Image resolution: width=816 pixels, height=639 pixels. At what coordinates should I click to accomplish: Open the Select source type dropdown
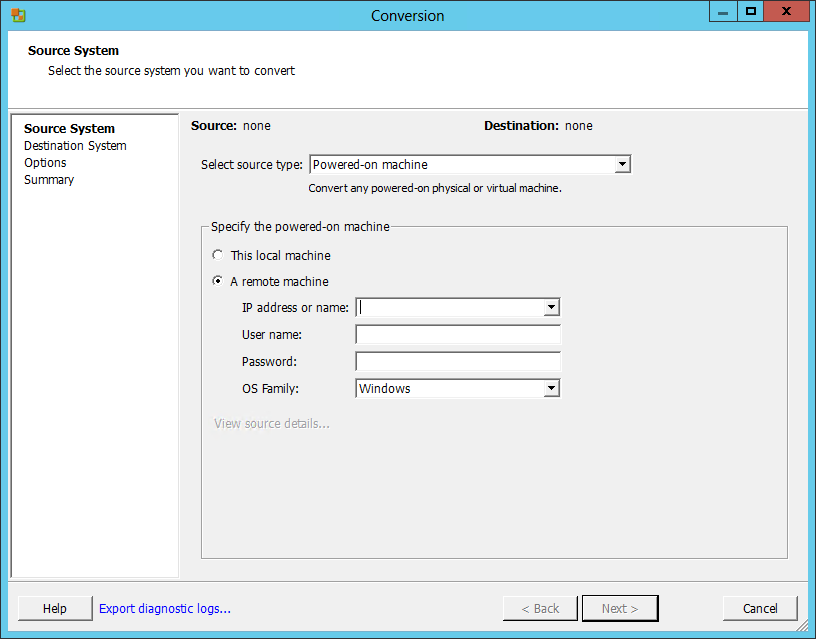coord(470,164)
